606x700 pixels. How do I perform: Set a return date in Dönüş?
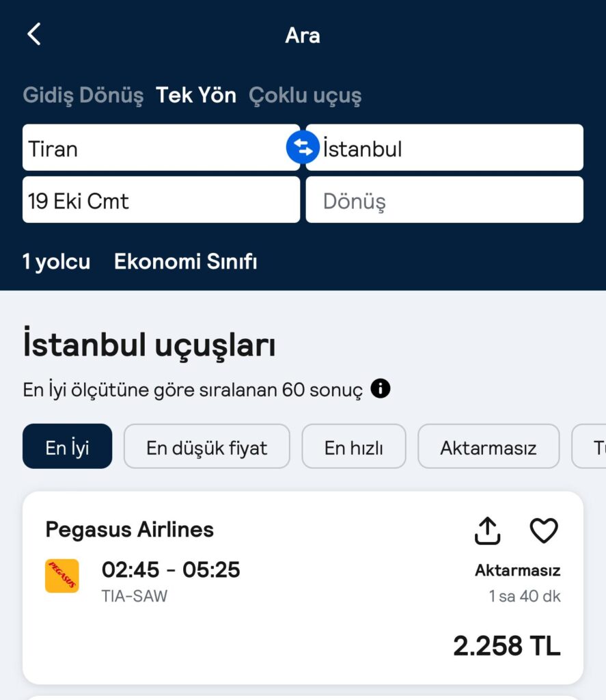click(x=445, y=200)
